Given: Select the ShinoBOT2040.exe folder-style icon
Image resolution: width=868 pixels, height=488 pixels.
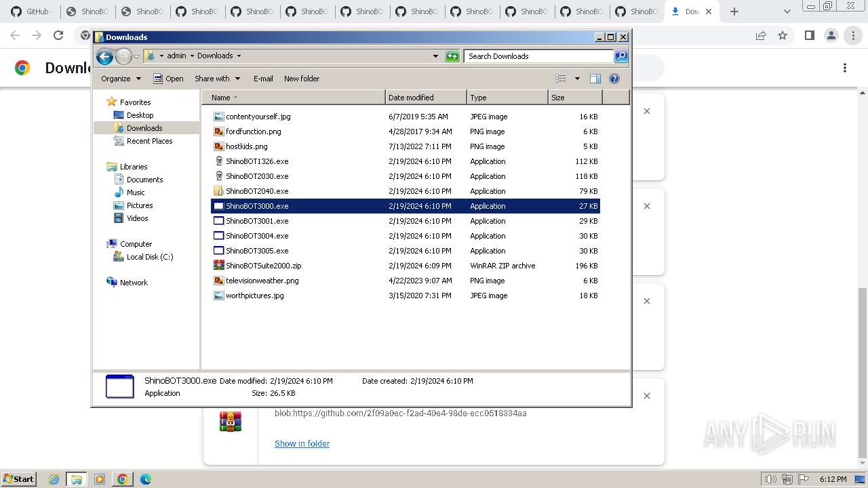Looking at the screenshot, I should tap(218, 191).
